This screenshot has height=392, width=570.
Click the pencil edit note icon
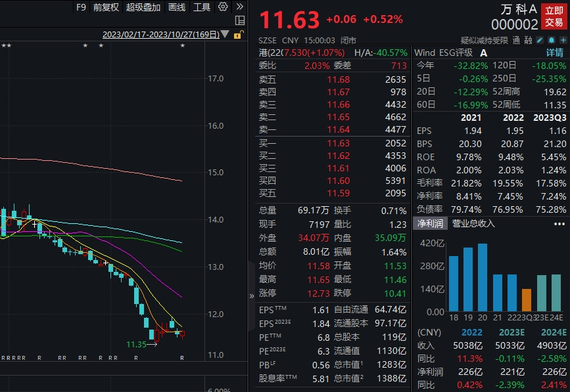[540, 40]
